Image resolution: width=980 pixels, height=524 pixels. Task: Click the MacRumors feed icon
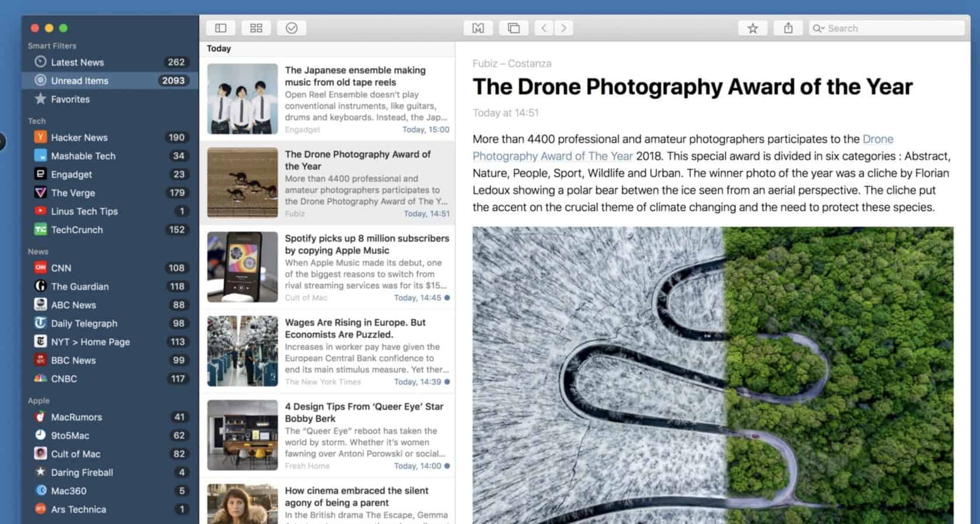point(40,417)
